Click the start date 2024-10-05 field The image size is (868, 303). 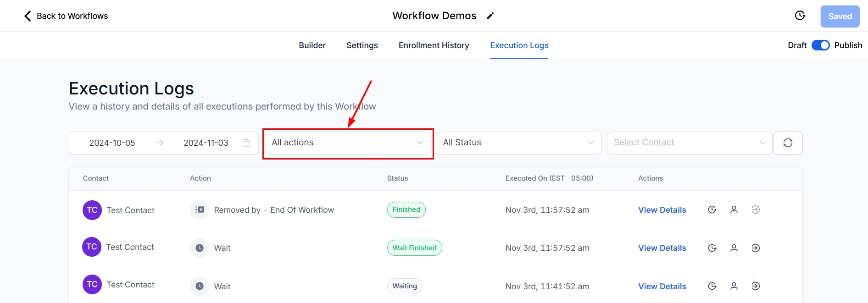click(x=112, y=143)
